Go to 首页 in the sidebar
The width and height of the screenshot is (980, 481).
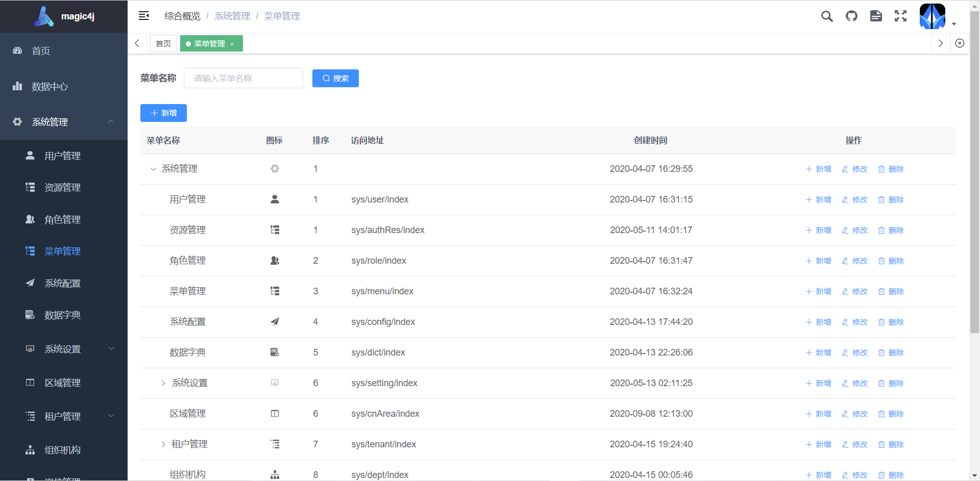tap(64, 50)
